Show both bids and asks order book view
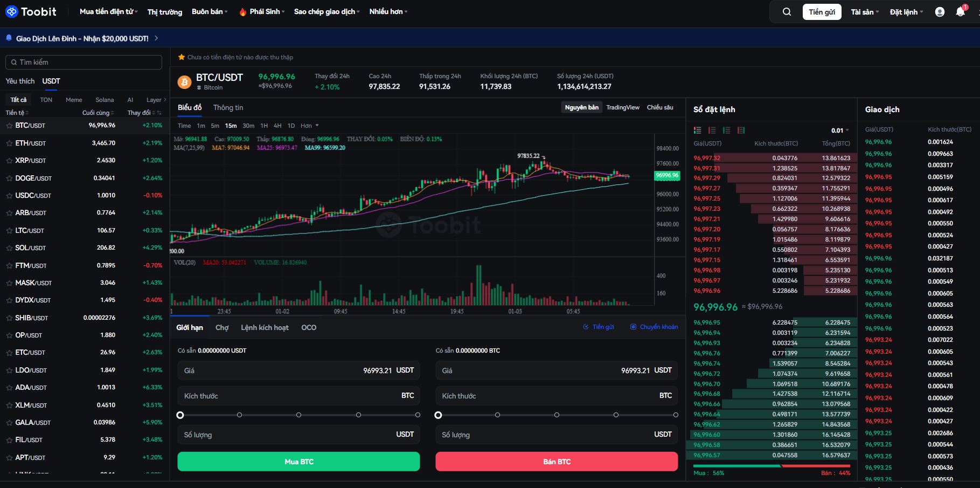The height and width of the screenshot is (488, 980). click(x=698, y=130)
